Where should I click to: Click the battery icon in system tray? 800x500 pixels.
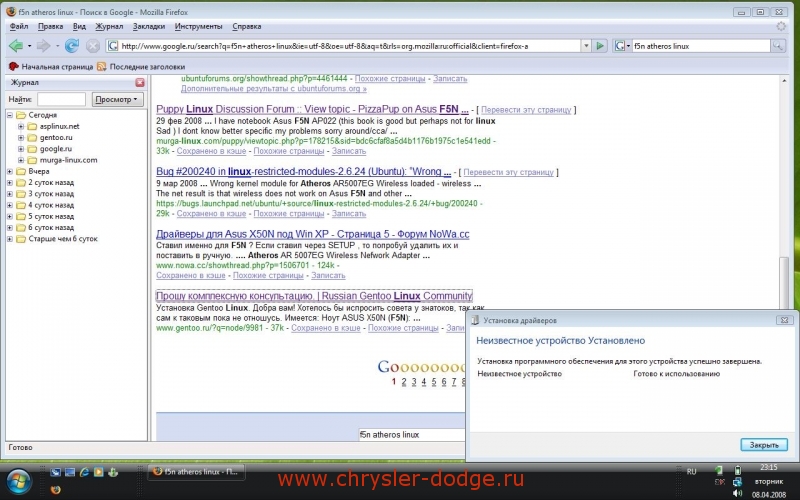click(x=737, y=470)
